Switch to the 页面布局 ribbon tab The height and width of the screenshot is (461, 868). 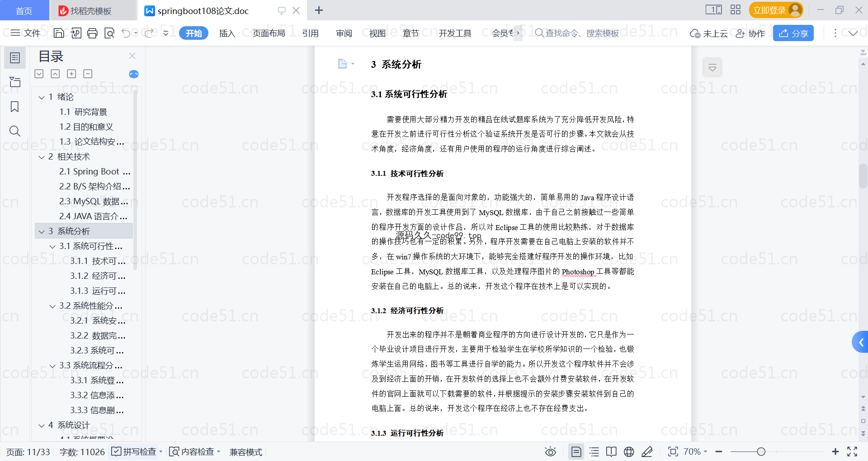[269, 33]
